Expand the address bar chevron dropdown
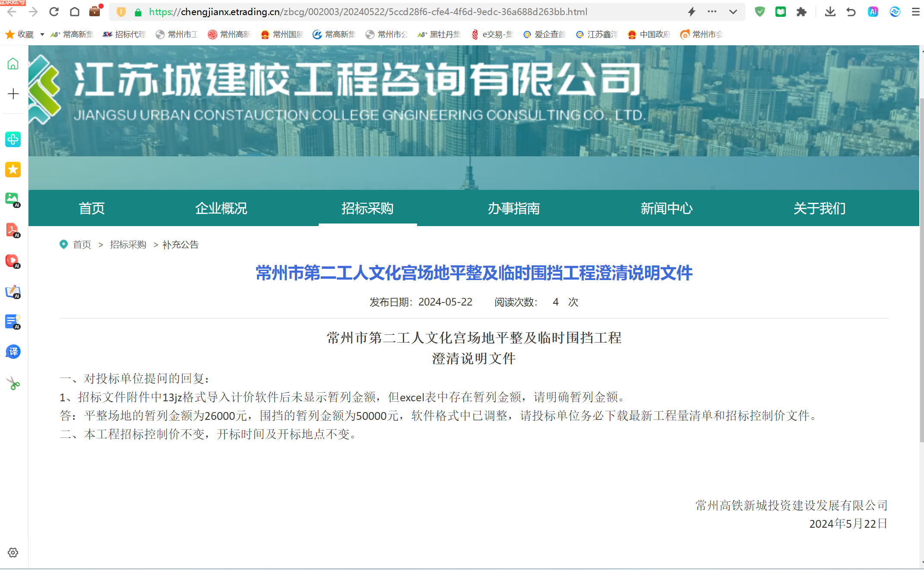Viewport: 924px width, 570px height. tap(733, 12)
